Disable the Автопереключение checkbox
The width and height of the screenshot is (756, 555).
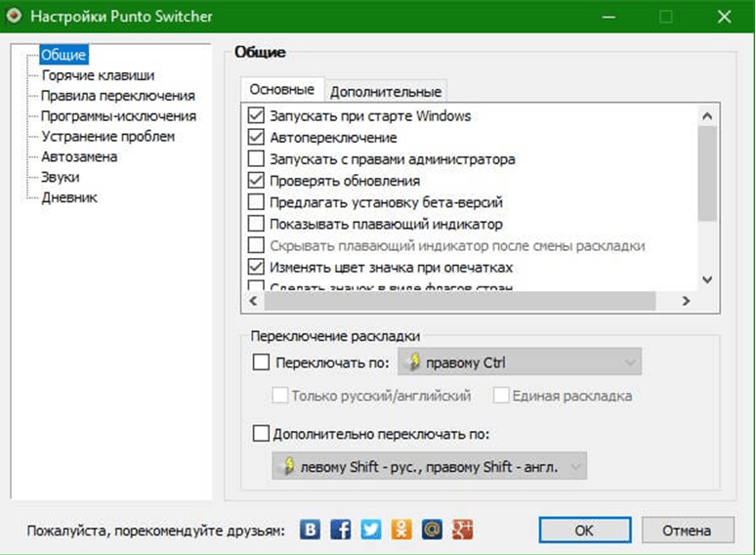pyautogui.click(x=257, y=138)
